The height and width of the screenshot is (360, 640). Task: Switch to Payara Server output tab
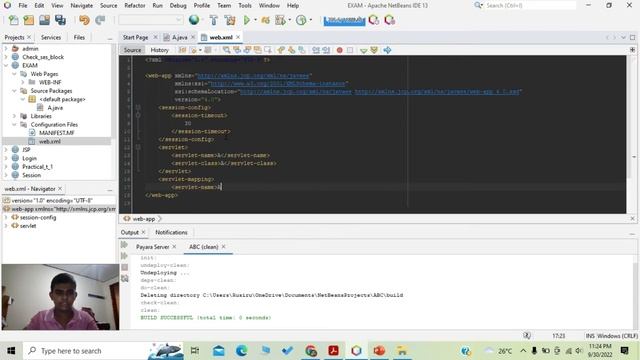pyautogui.click(x=152, y=247)
